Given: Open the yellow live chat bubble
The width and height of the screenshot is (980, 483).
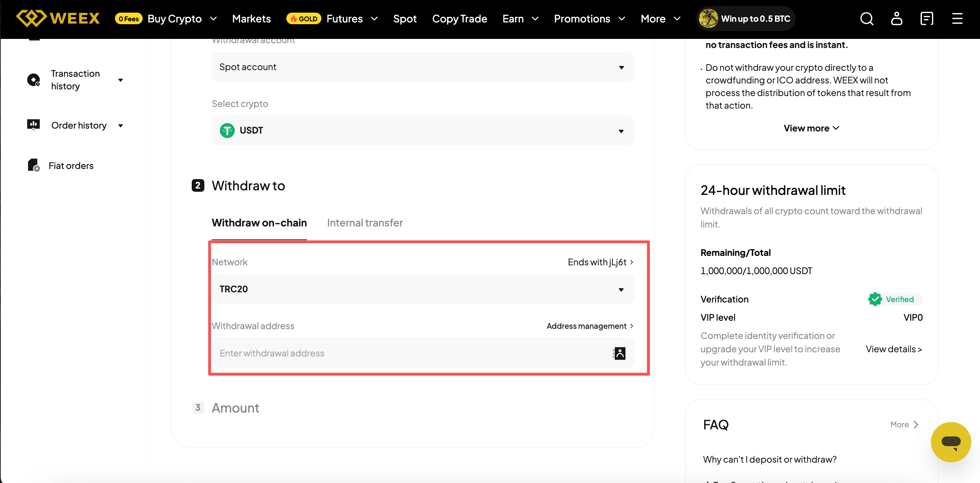Looking at the screenshot, I should pyautogui.click(x=951, y=442).
